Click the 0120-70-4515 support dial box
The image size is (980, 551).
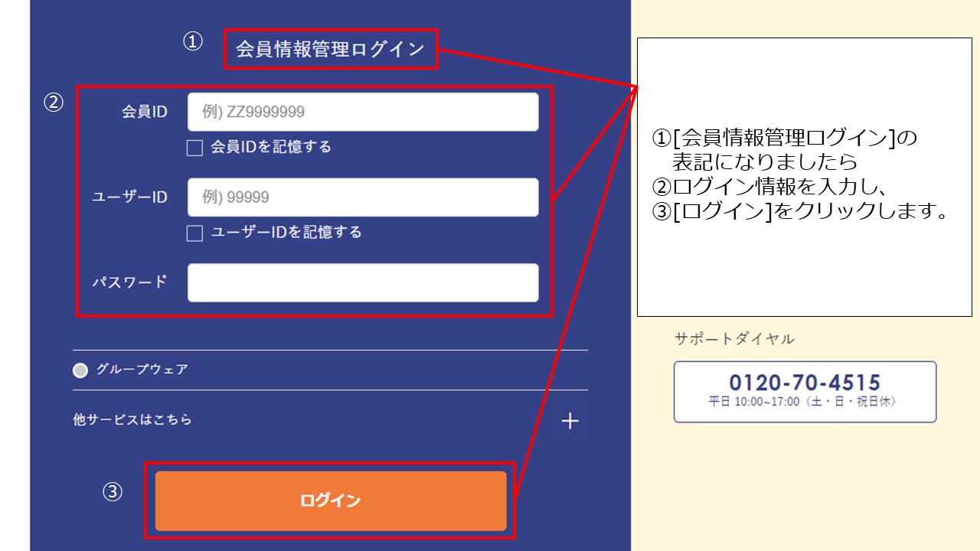click(805, 392)
